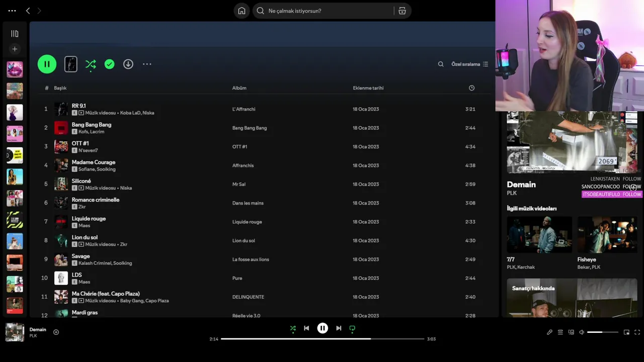644x362 pixels.
Task: Click the now playing Demain cover thumbnail
Action: pyautogui.click(x=15, y=332)
